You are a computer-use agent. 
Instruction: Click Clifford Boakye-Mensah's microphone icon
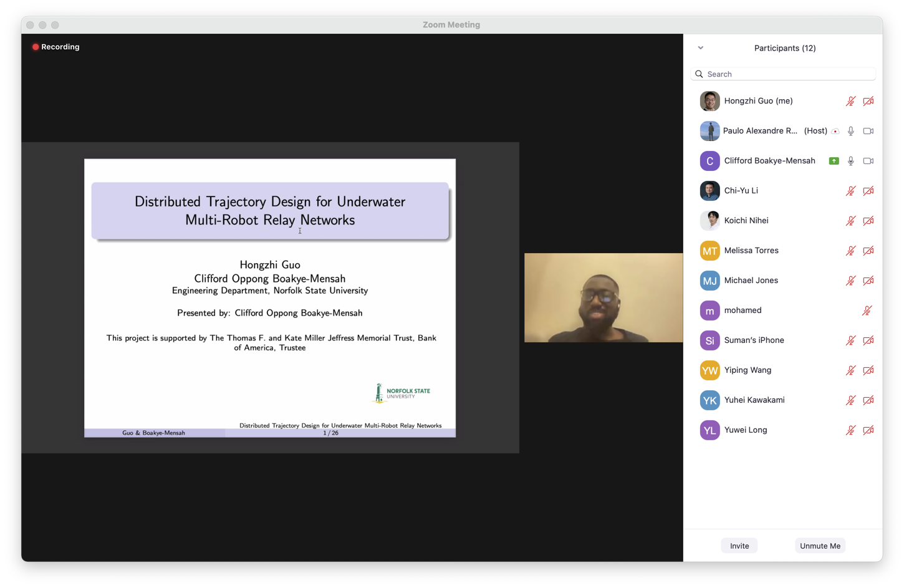[850, 161]
